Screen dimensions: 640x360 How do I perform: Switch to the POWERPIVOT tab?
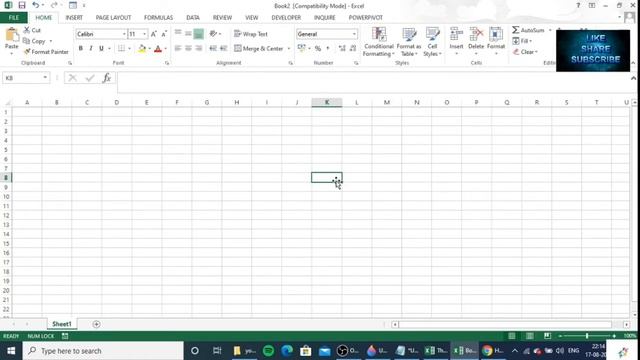click(x=366, y=18)
